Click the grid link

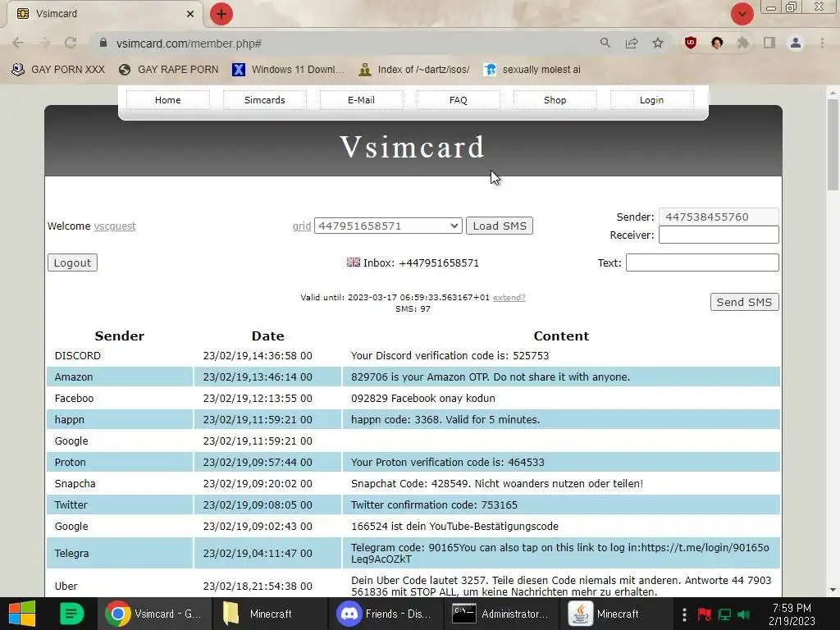point(302,226)
